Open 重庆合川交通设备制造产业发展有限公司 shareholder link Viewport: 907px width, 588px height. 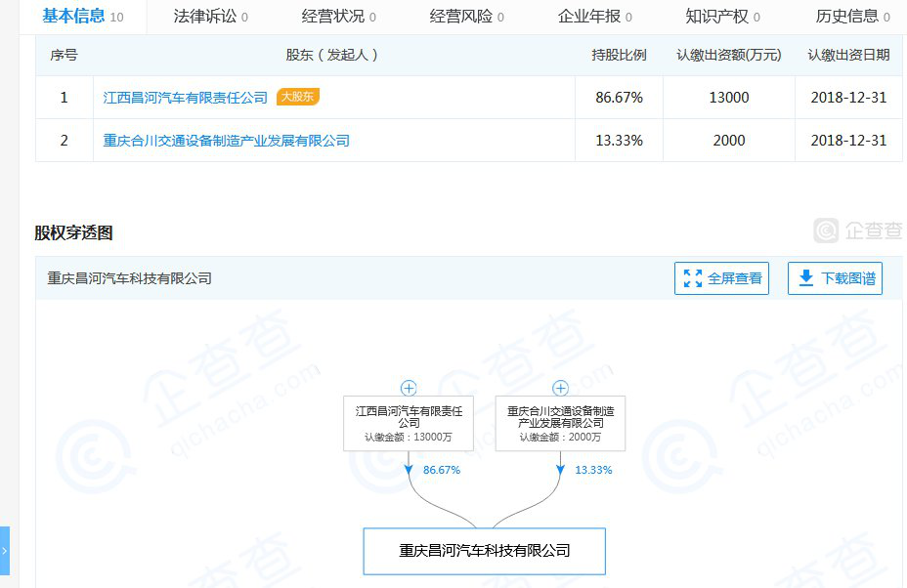226,141
